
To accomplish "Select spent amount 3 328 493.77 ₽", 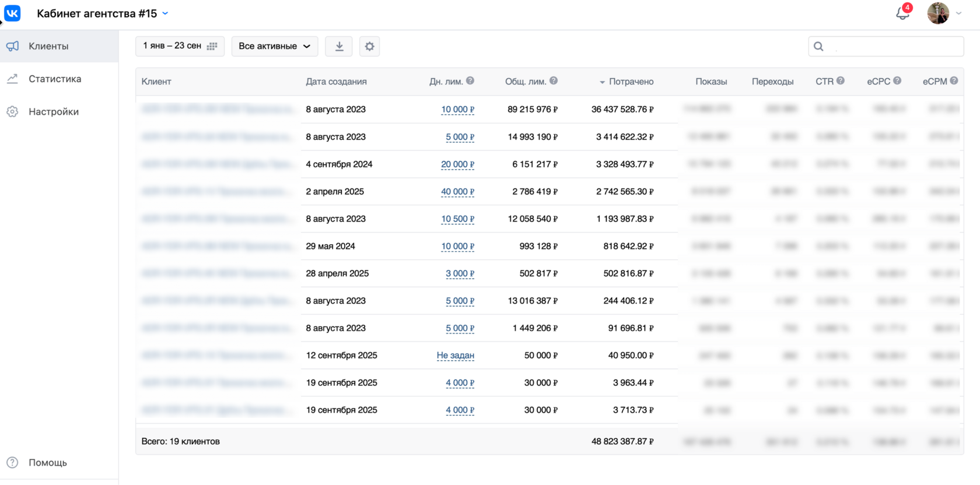I will 625,164.
